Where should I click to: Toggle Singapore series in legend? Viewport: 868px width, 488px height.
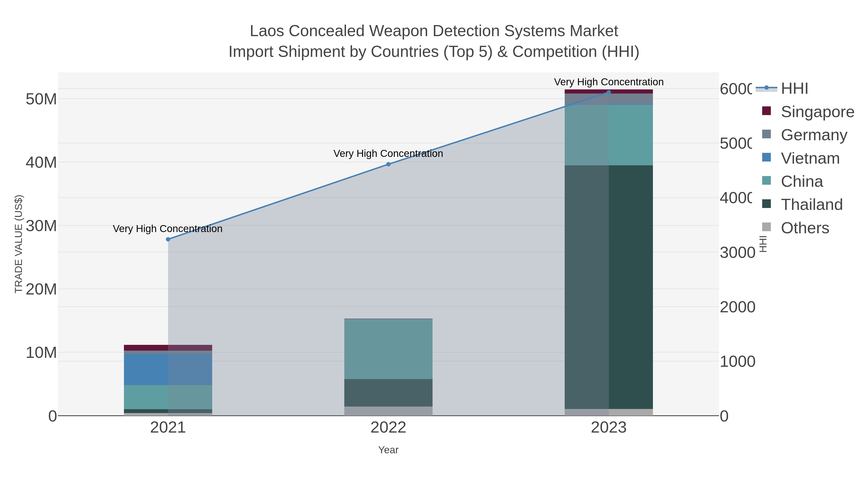click(x=808, y=112)
